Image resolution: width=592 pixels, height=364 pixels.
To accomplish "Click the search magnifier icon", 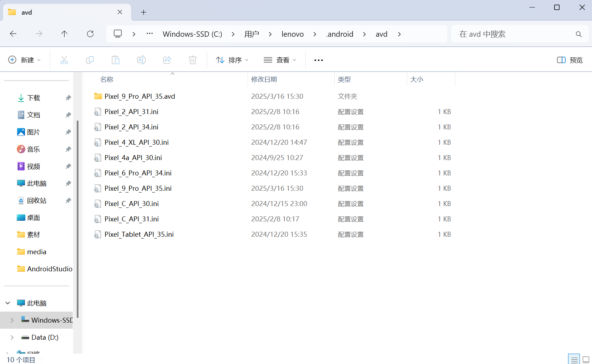I will coord(578,34).
